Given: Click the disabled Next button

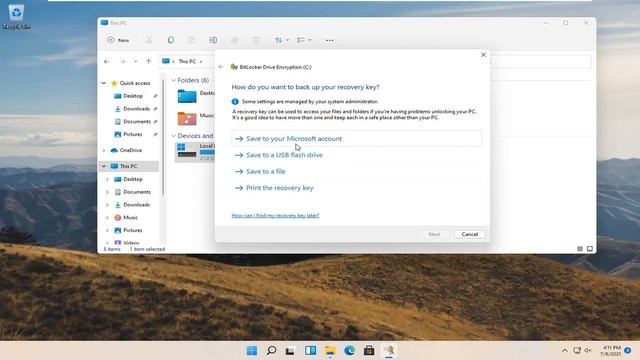Looking at the screenshot, I should click(x=434, y=234).
